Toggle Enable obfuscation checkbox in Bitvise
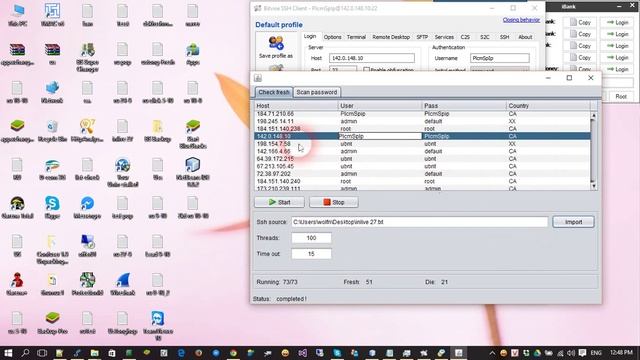 coord(366,70)
